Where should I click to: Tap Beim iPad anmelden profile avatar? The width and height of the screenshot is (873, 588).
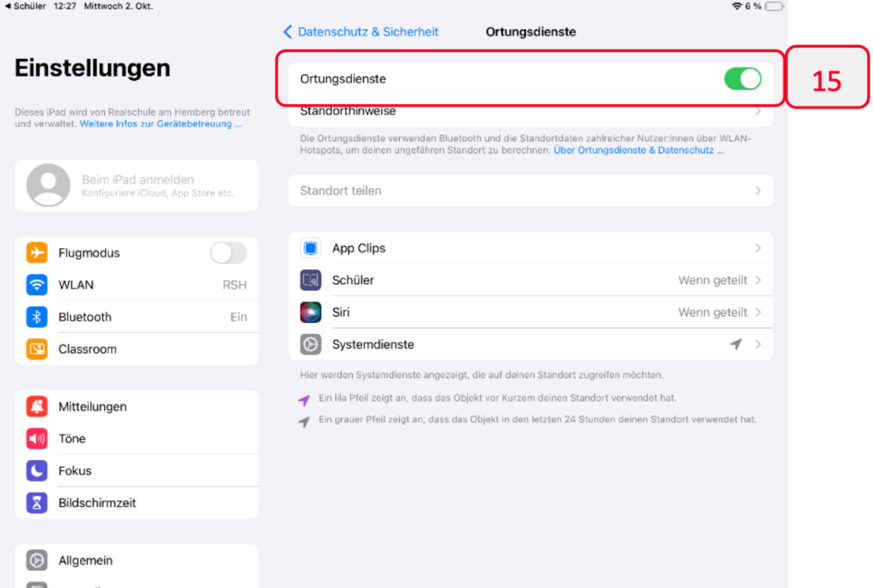click(x=49, y=185)
